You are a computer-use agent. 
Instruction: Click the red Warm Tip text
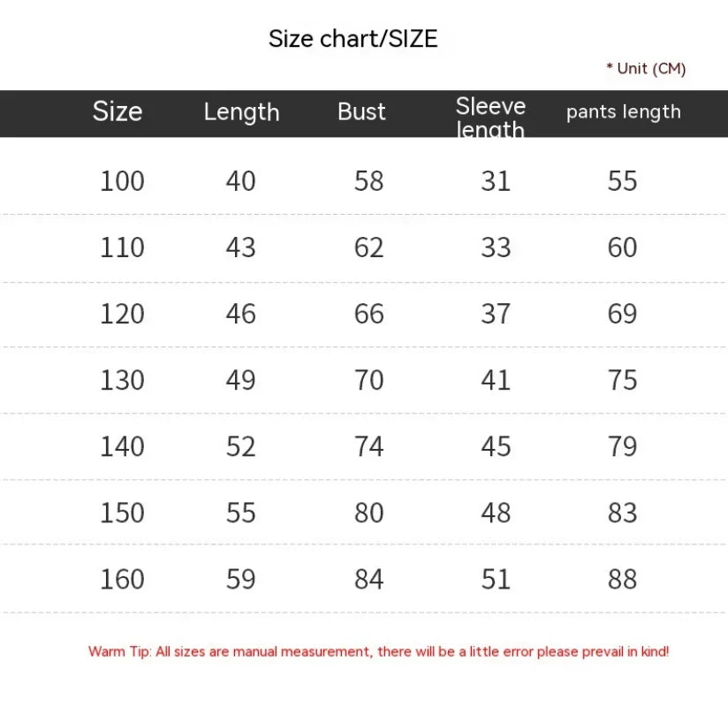tap(378, 651)
